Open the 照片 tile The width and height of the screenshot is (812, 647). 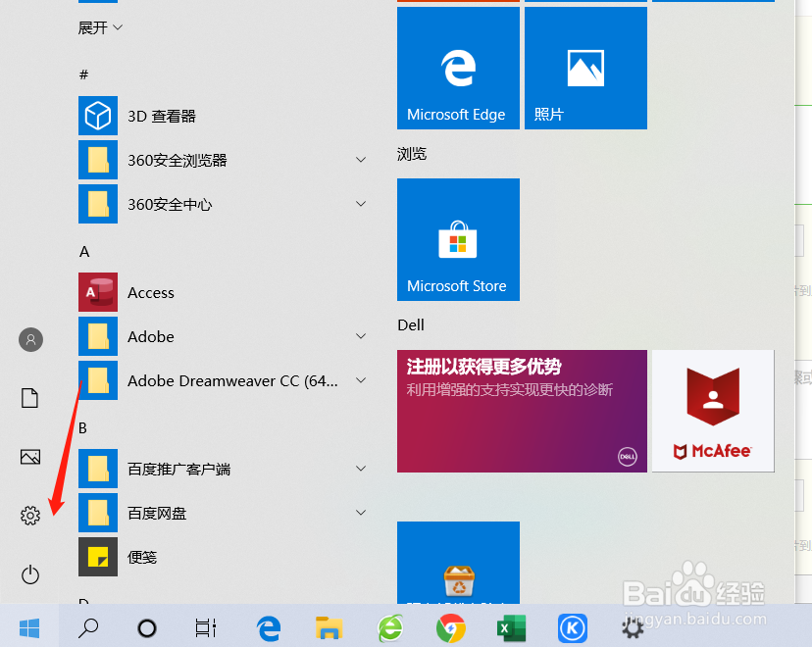coord(585,67)
